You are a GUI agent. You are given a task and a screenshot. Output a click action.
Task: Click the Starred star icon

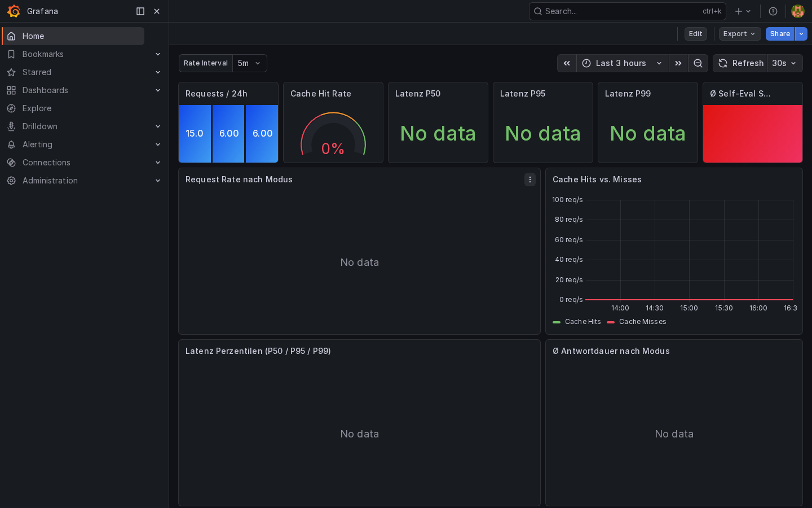pos(11,72)
